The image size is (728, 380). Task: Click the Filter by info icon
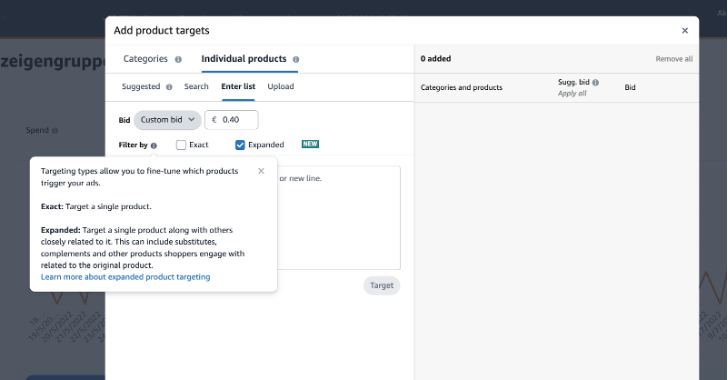154,145
